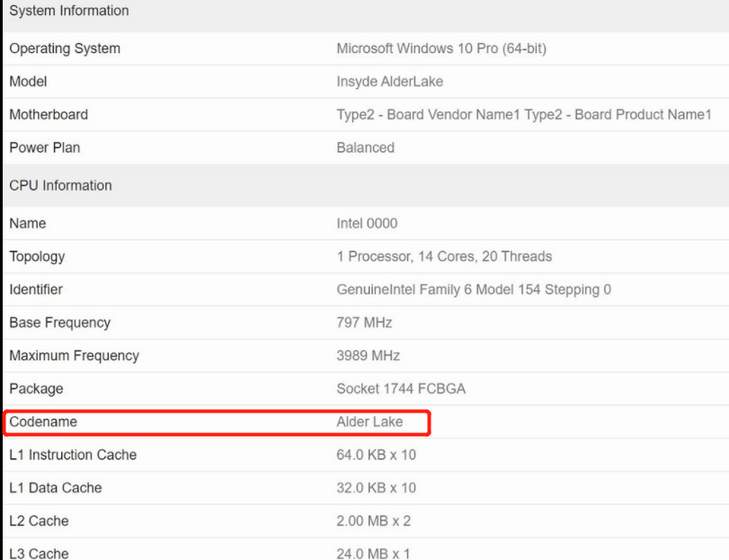The image size is (729, 560).
Task: Select the 'Maximum Frequency' label
Action: (x=74, y=356)
